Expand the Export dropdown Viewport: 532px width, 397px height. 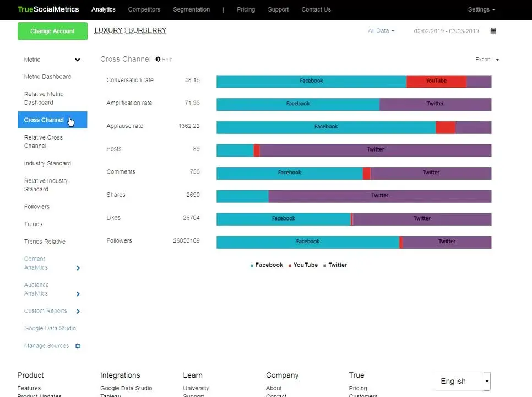tap(487, 60)
